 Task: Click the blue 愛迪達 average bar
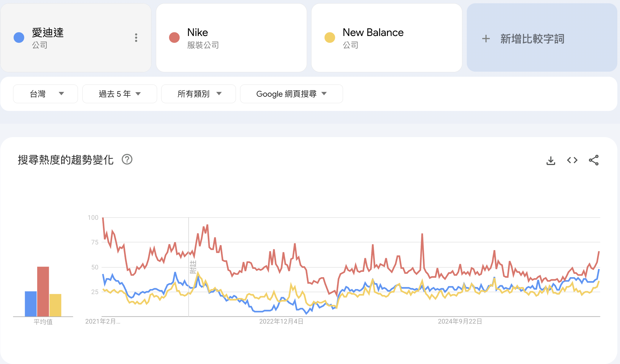(31, 304)
